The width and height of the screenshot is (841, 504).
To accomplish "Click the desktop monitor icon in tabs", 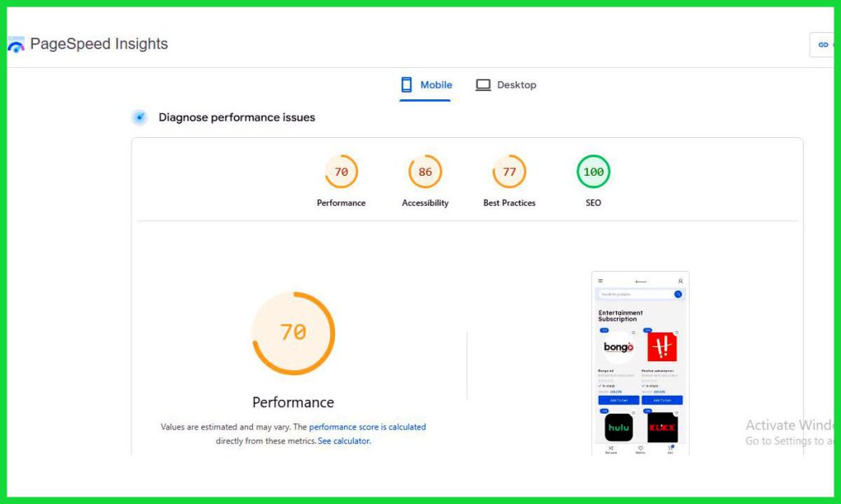I will point(483,85).
